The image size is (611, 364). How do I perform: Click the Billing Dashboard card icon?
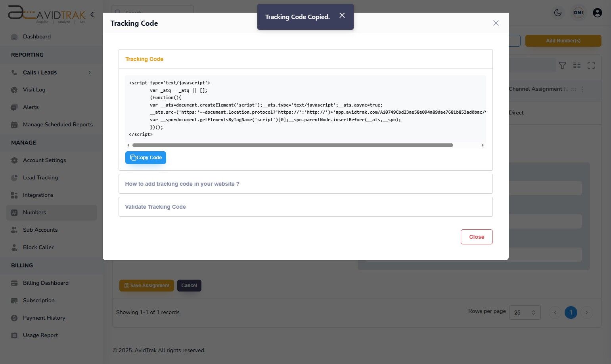click(14, 283)
